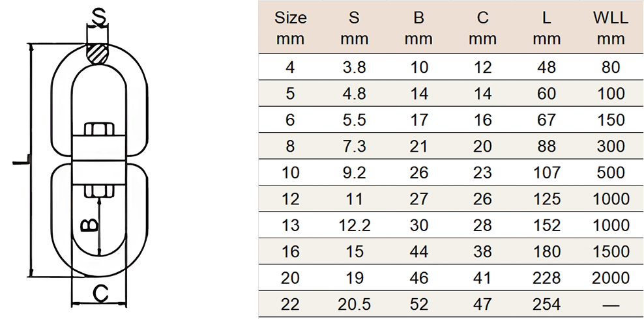Click the 12.2 value in the S column
The height and width of the screenshot is (319, 644).
(x=355, y=225)
